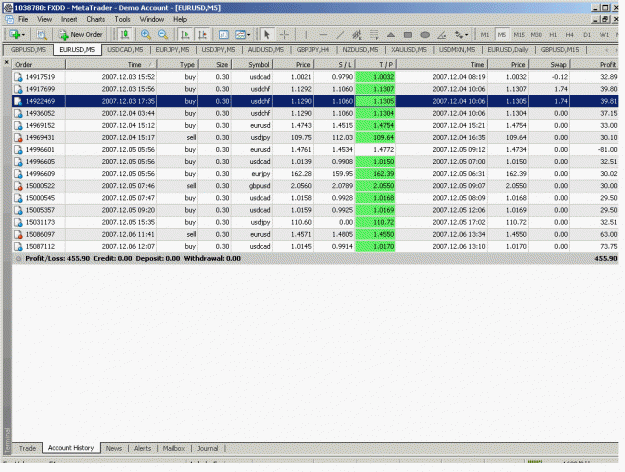Open the Tools menu

pyautogui.click(x=122, y=19)
